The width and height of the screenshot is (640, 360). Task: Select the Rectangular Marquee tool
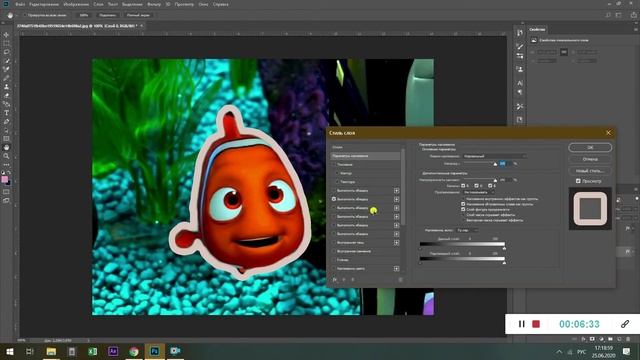(7, 43)
